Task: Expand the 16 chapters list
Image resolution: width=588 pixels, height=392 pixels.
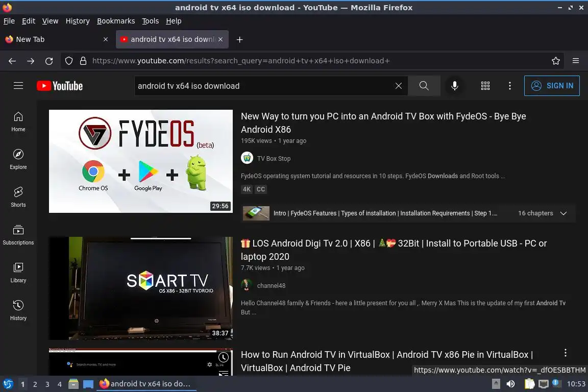Action: (563, 213)
